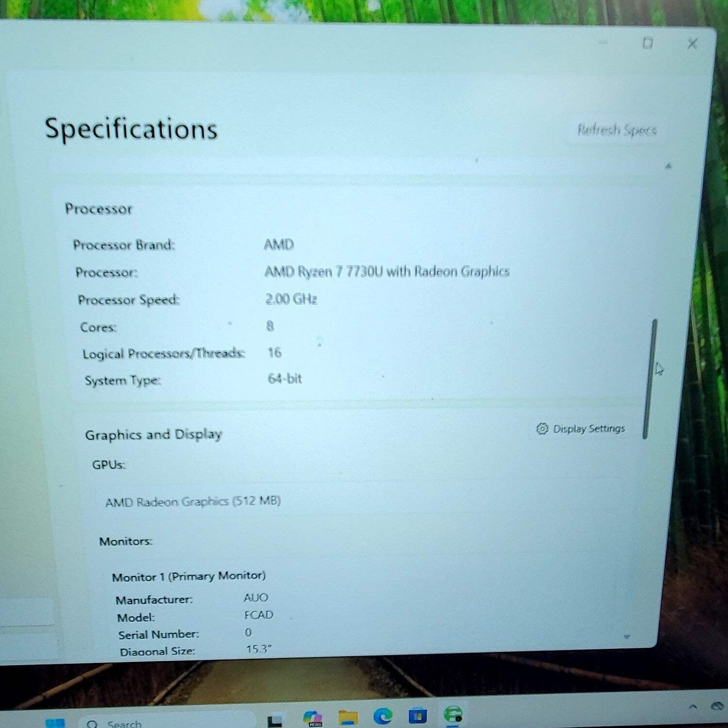Select '2.00 GHz' processor speed value

tap(291, 299)
